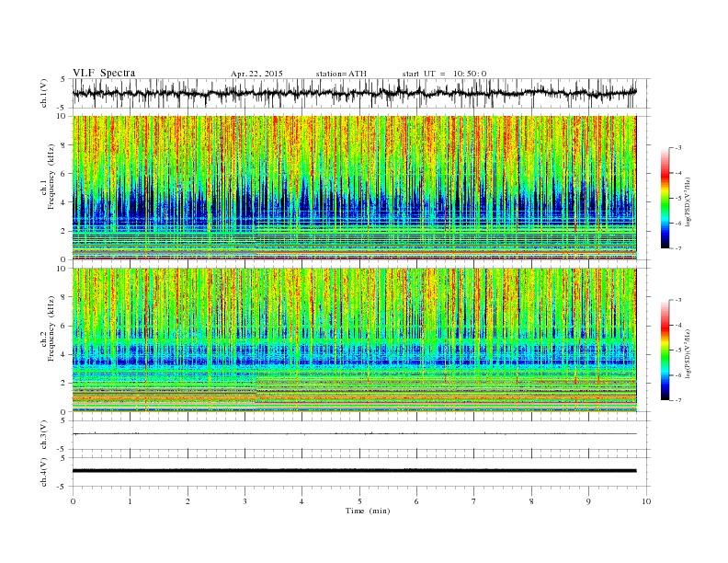
Task: Click the "2" kHz tick on ch.2 spectrogram axis
Action: tap(64, 384)
